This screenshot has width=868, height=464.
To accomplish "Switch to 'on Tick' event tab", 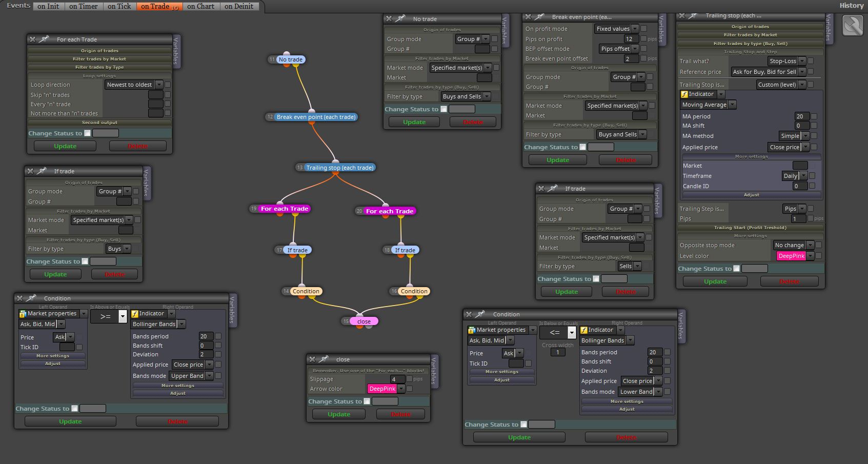I will [119, 6].
